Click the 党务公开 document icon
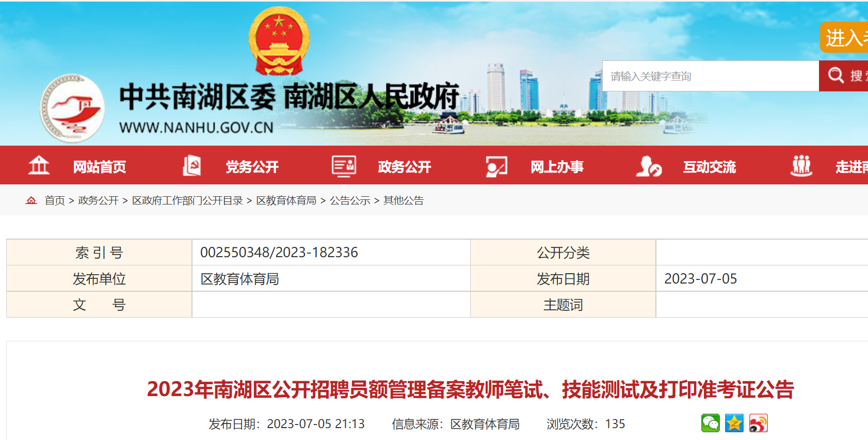Viewport: 868px width, 440px height. (x=191, y=166)
